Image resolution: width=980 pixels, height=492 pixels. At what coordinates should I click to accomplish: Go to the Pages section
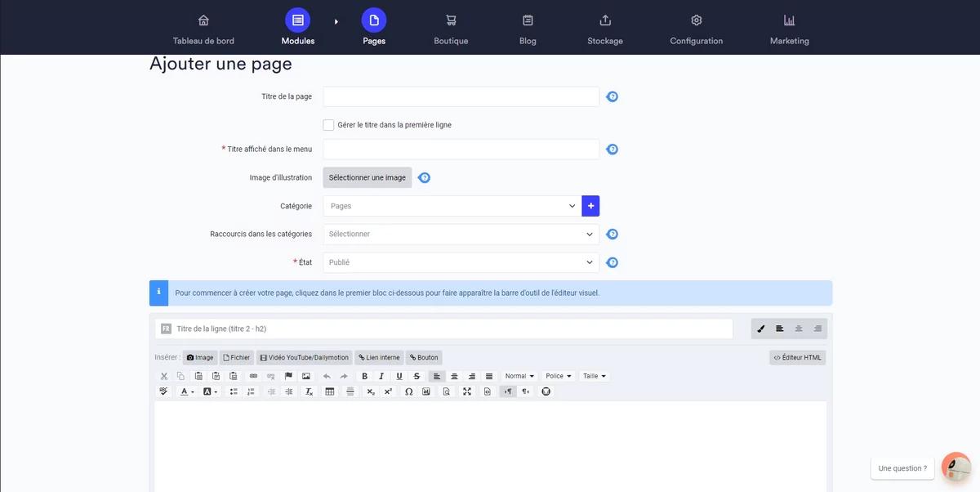point(374,29)
